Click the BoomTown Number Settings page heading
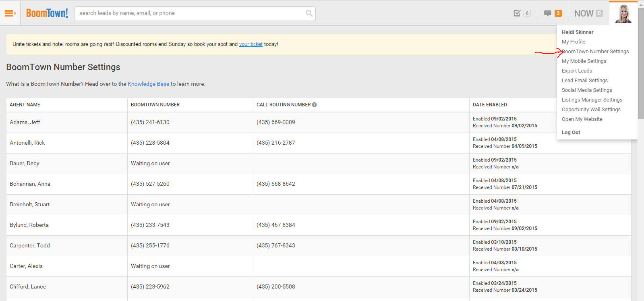644x301 pixels. point(63,67)
